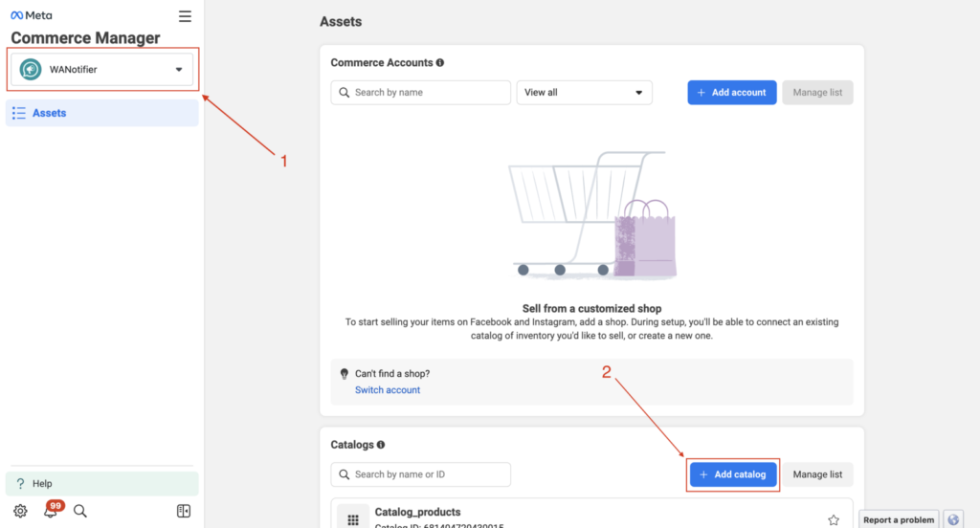Open the hamburger menu beside Meta logo
The height and width of the screenshot is (528, 980).
(x=185, y=16)
